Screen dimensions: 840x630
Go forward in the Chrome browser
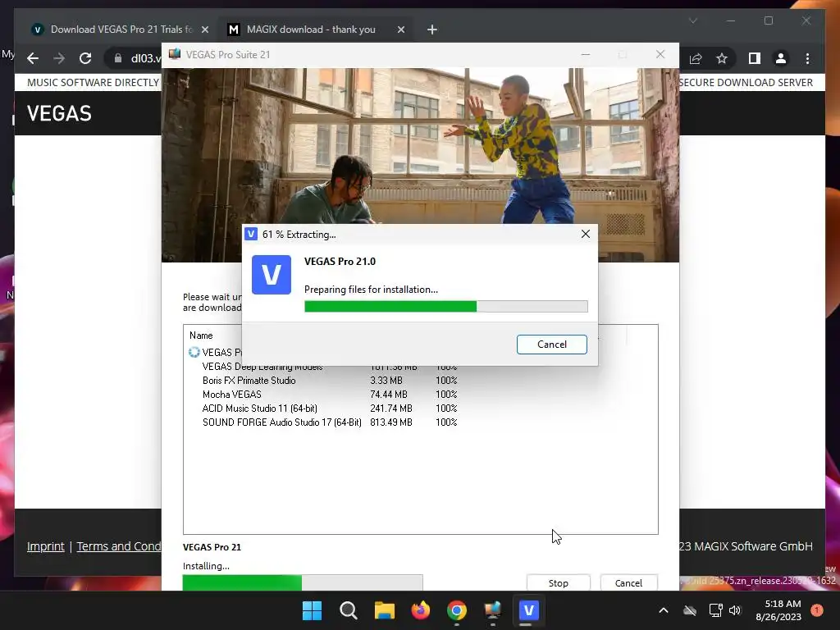click(59, 58)
